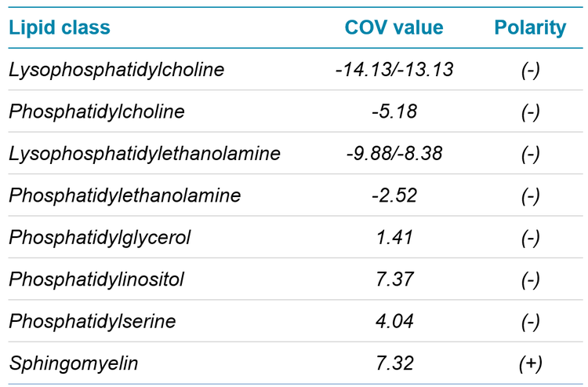Select the 7.37 COV value cell
This screenshot has height=387, width=588.
pyautogui.click(x=394, y=279)
